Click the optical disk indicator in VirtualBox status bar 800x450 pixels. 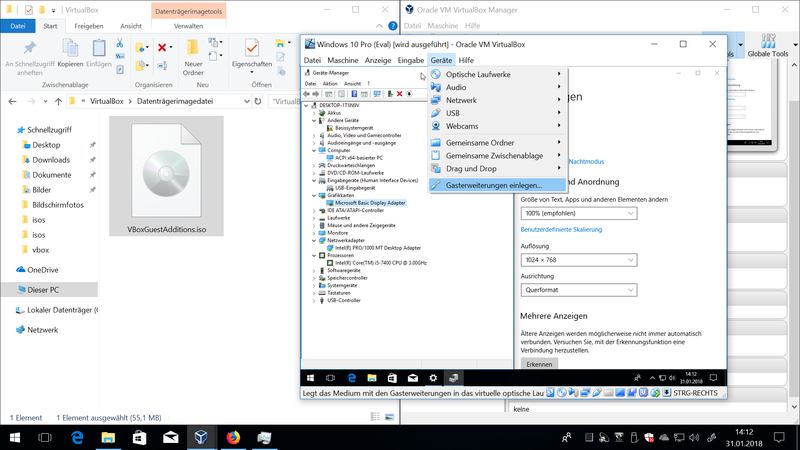561,393
